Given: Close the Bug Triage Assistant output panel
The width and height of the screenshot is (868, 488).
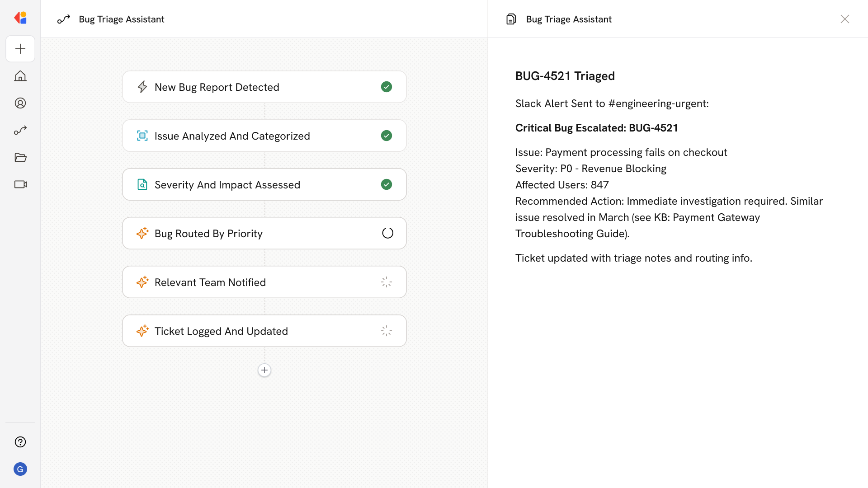Looking at the screenshot, I should pos(844,19).
